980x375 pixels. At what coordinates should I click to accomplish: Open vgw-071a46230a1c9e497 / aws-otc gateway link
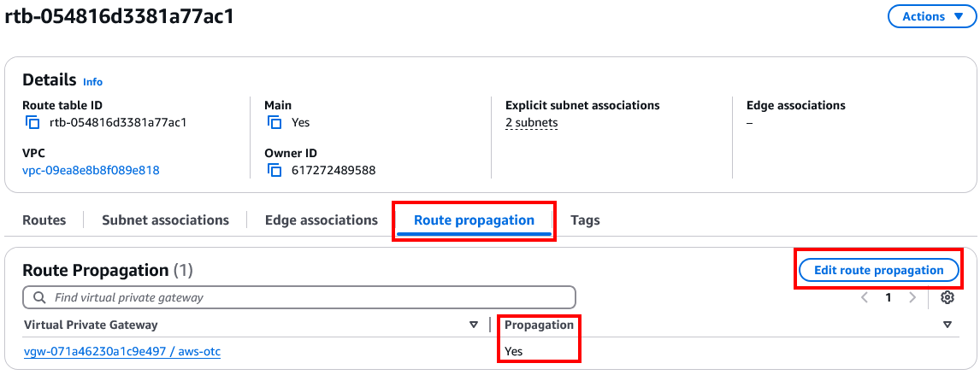point(122,351)
